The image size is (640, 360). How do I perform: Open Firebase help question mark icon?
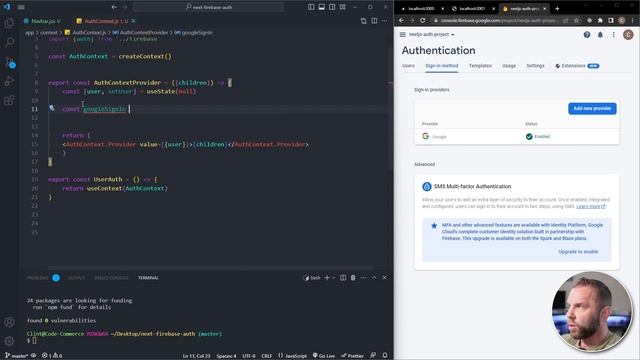click(x=587, y=35)
